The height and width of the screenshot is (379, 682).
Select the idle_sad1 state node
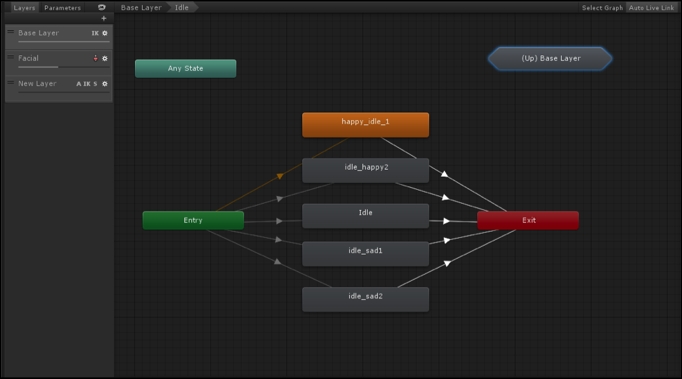pyautogui.click(x=365, y=254)
